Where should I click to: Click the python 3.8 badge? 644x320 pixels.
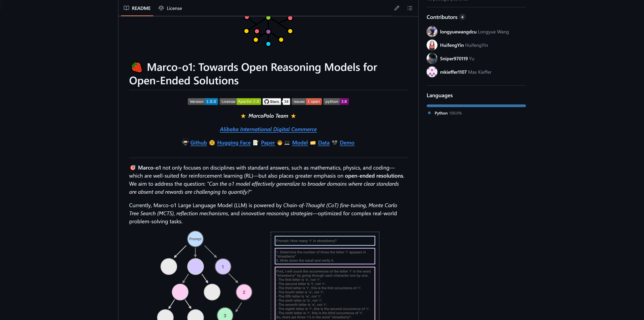pos(336,102)
